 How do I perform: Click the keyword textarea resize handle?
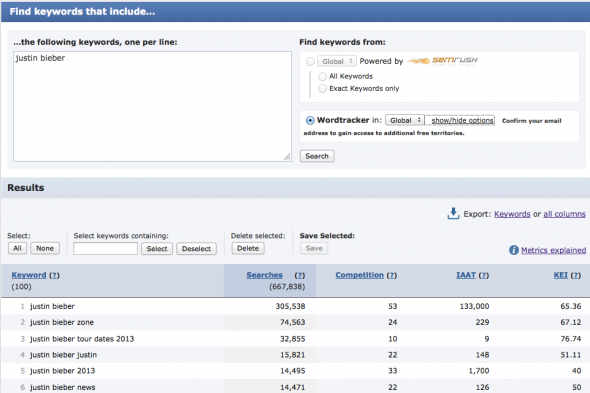click(287, 157)
